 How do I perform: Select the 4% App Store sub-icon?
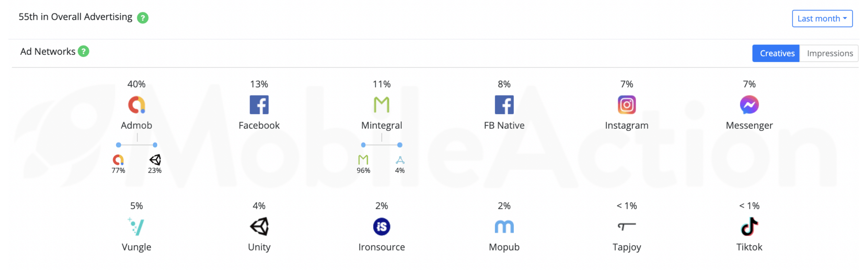[x=400, y=160]
